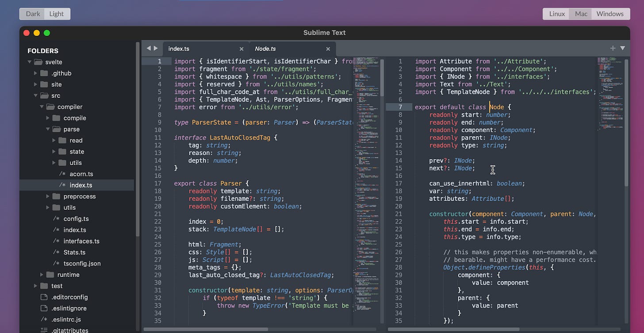Click the compile folder icon

pyautogui.click(x=56, y=118)
